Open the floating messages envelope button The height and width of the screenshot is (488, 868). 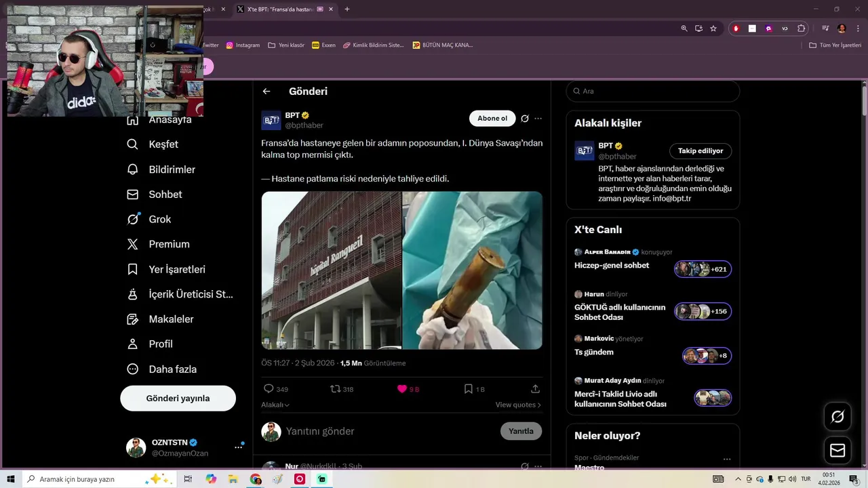click(837, 450)
